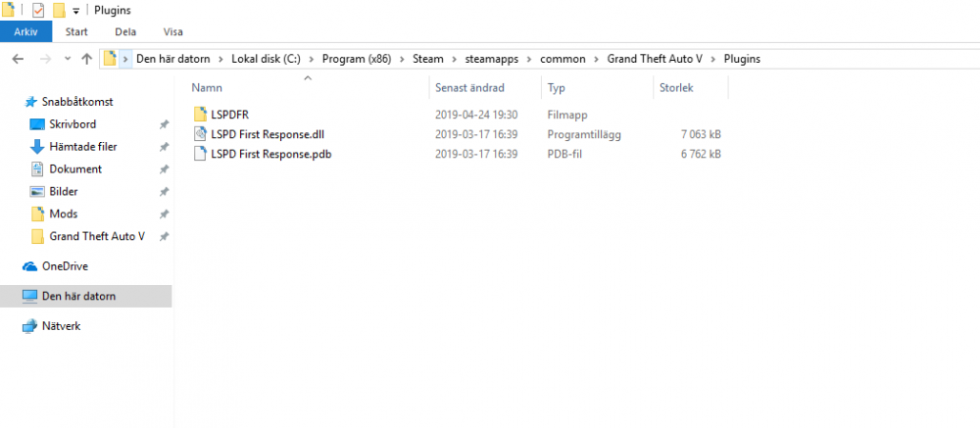
Task: Click Den här datorn in the address path
Action: (x=173, y=60)
